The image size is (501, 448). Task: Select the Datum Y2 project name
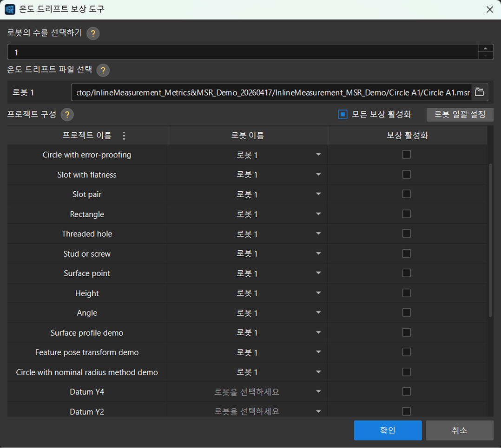point(87,412)
